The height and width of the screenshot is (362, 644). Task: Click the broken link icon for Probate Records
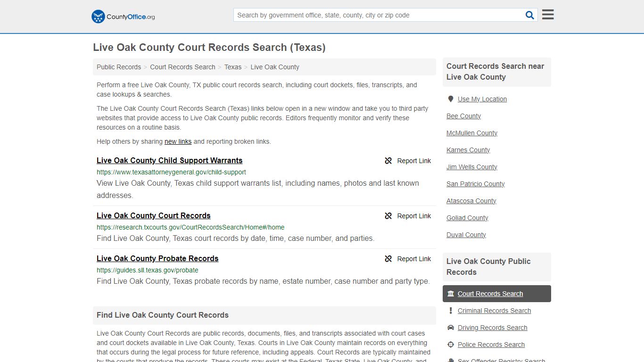(388, 259)
